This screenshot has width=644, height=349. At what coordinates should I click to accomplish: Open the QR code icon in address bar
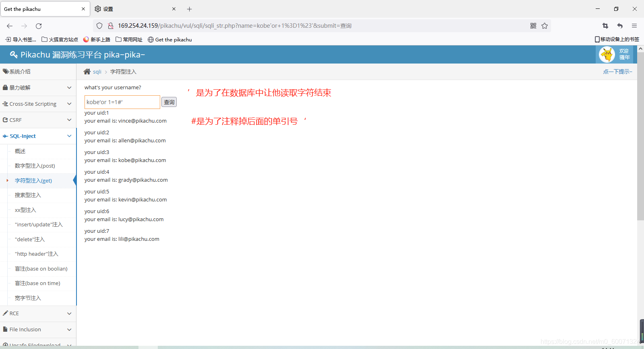(x=533, y=26)
